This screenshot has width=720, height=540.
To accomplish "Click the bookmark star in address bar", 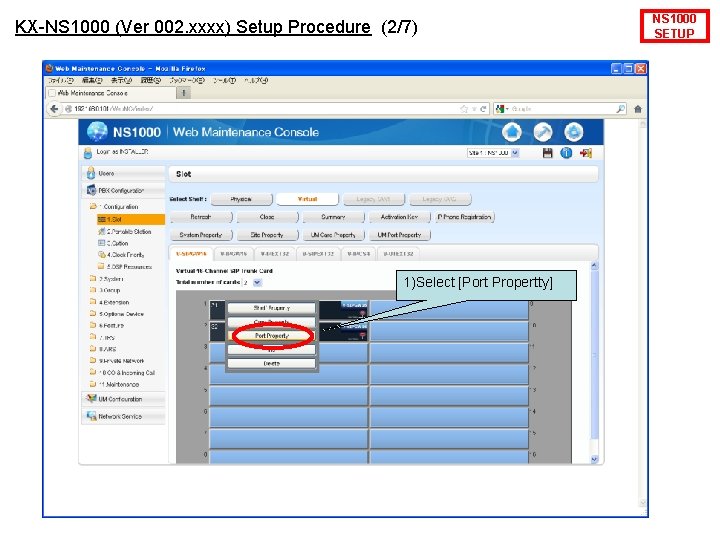I will point(464,109).
